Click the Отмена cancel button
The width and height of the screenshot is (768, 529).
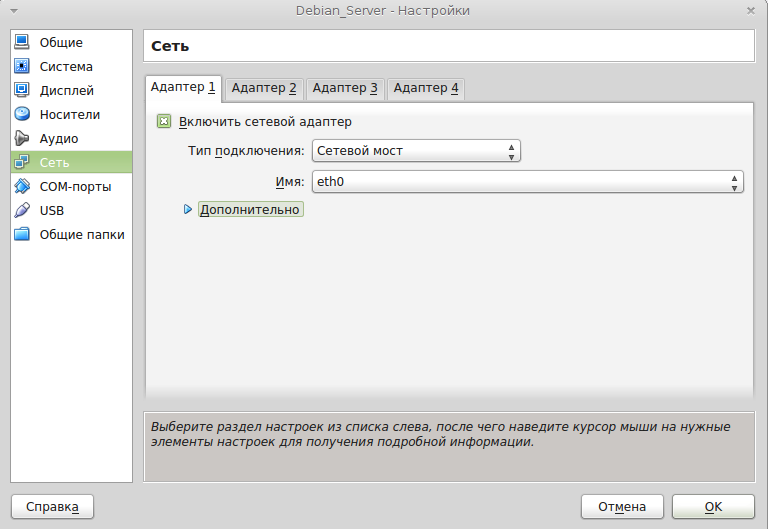coord(622,506)
